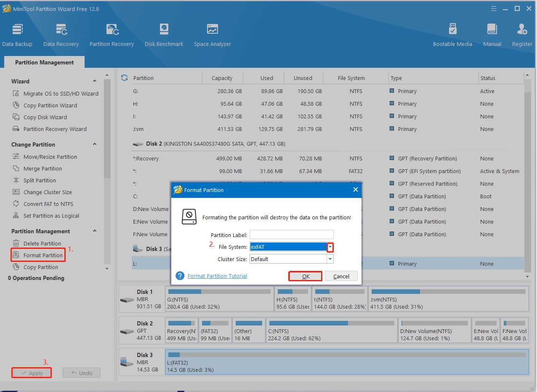Open the hamburger menu in title bar
Image resolution: width=537 pixels, height=392 pixels.
493,9
